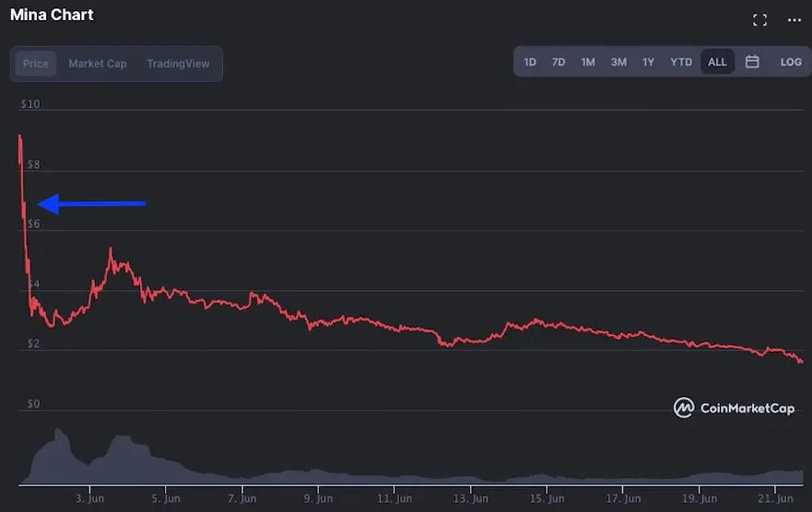Click the CoinMarketCap logo watermark

tap(734, 408)
